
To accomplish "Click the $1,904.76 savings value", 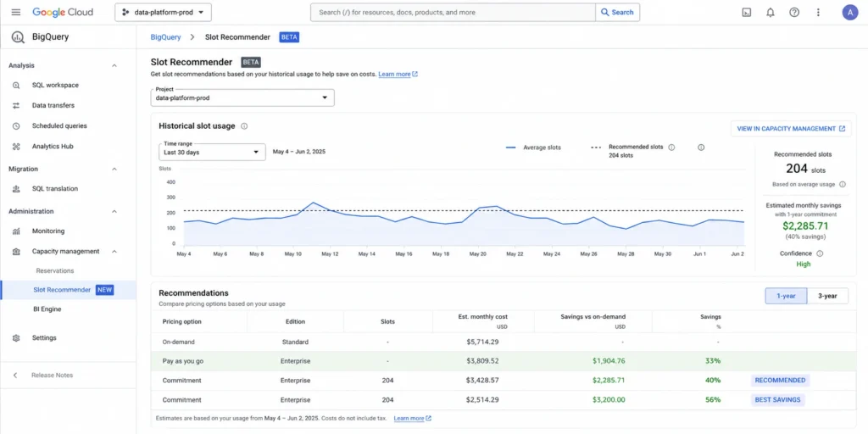I will point(609,361).
